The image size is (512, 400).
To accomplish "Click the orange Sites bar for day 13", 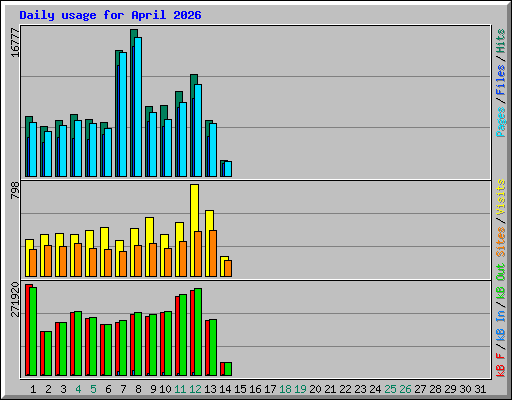I will coord(213,253).
